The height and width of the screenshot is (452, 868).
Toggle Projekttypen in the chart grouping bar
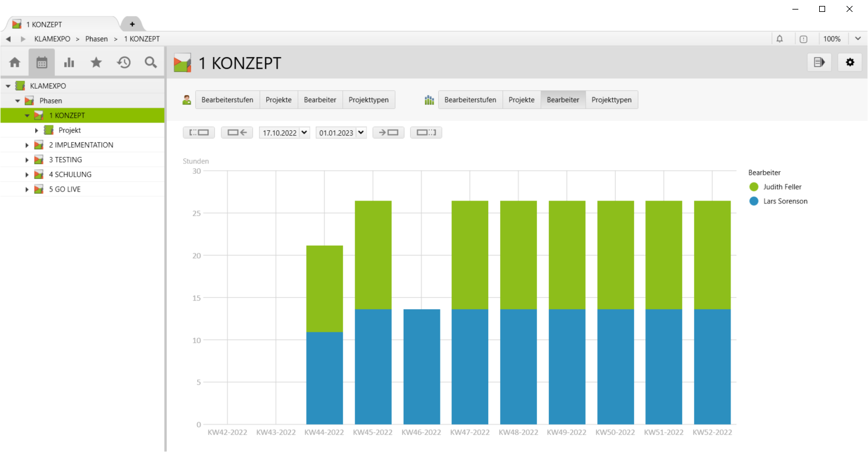click(611, 100)
